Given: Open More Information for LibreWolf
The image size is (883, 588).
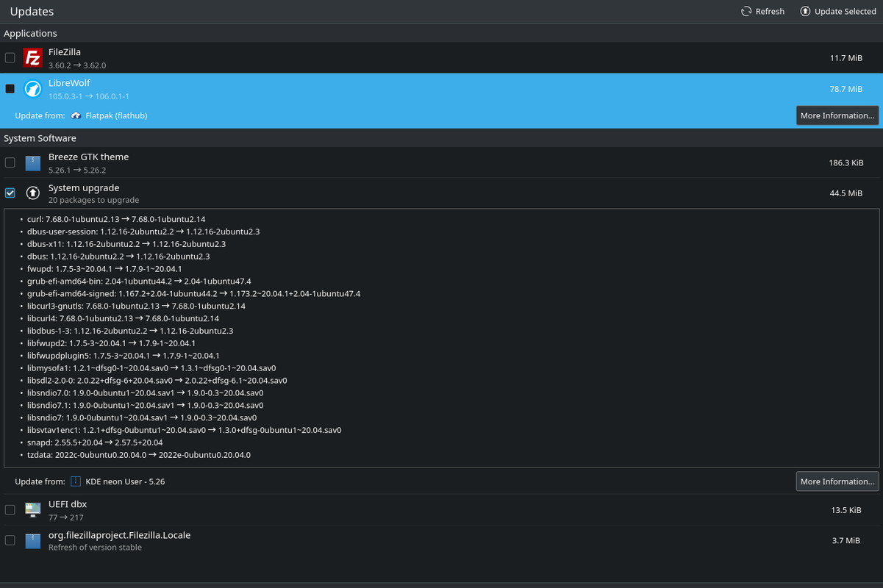Looking at the screenshot, I should (x=837, y=115).
